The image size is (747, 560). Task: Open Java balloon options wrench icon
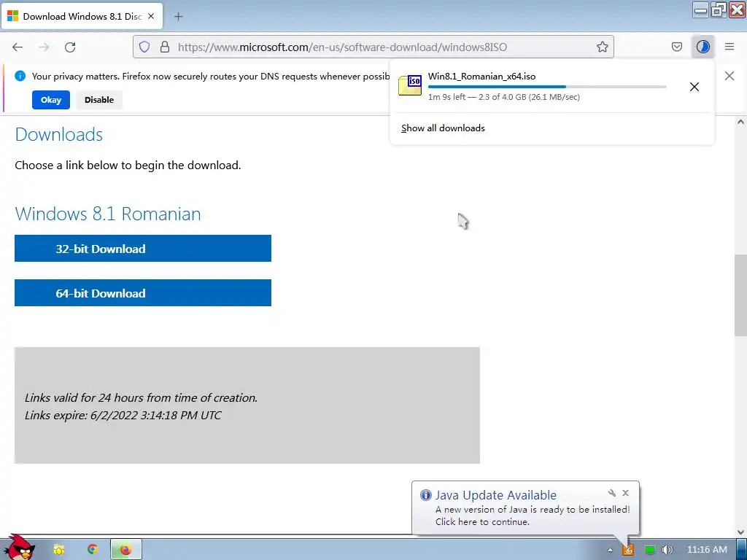612,493
